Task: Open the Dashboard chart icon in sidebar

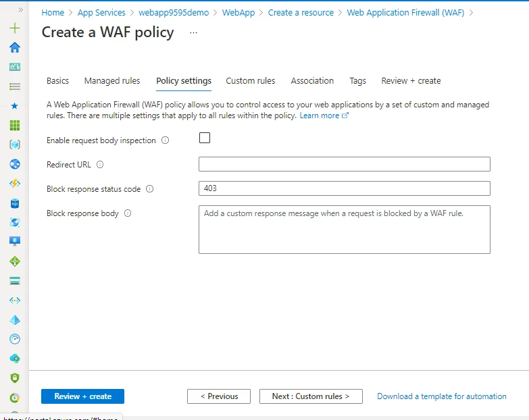Action: [x=15, y=67]
